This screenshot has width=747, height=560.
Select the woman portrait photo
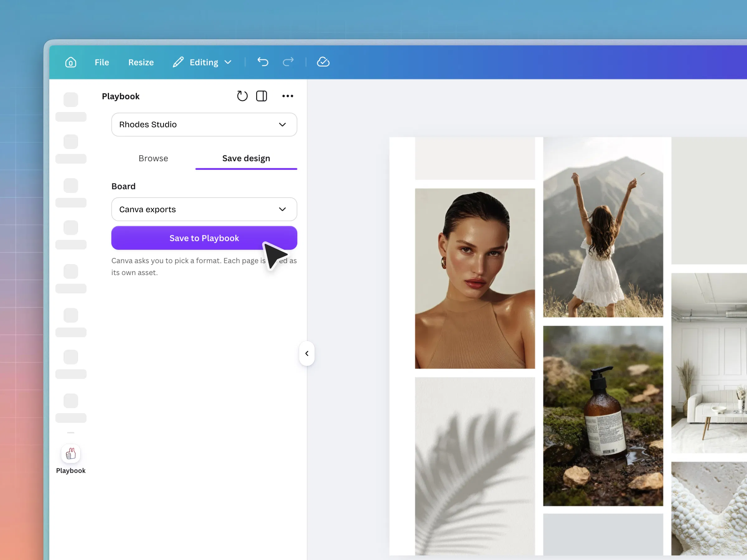[x=474, y=278]
